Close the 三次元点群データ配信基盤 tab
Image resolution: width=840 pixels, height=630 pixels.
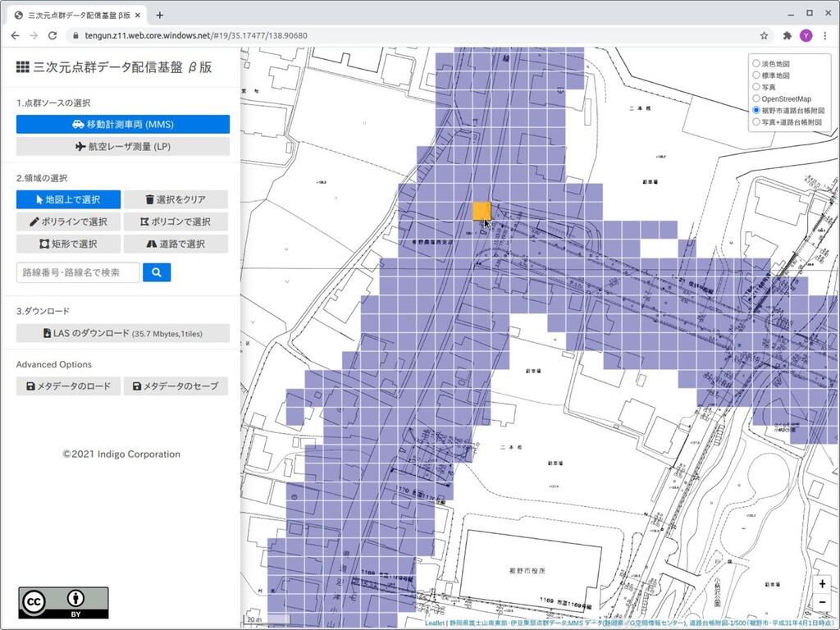tap(138, 15)
